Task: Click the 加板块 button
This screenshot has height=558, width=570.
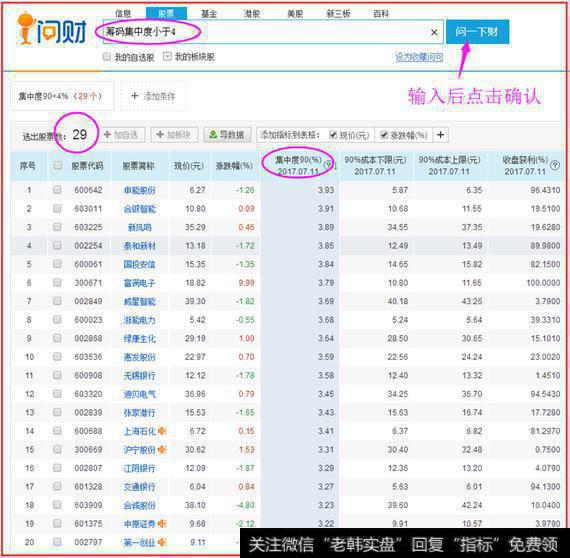Action: 174,135
